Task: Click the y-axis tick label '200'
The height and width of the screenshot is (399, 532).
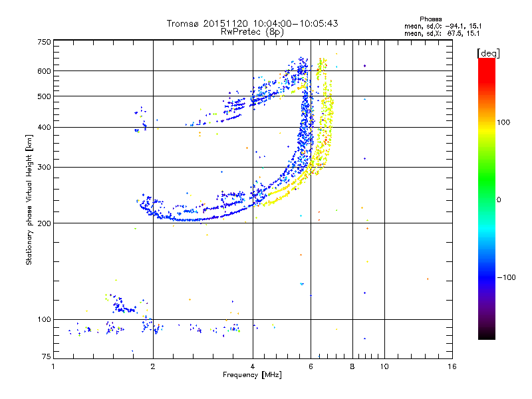Action: coord(44,223)
